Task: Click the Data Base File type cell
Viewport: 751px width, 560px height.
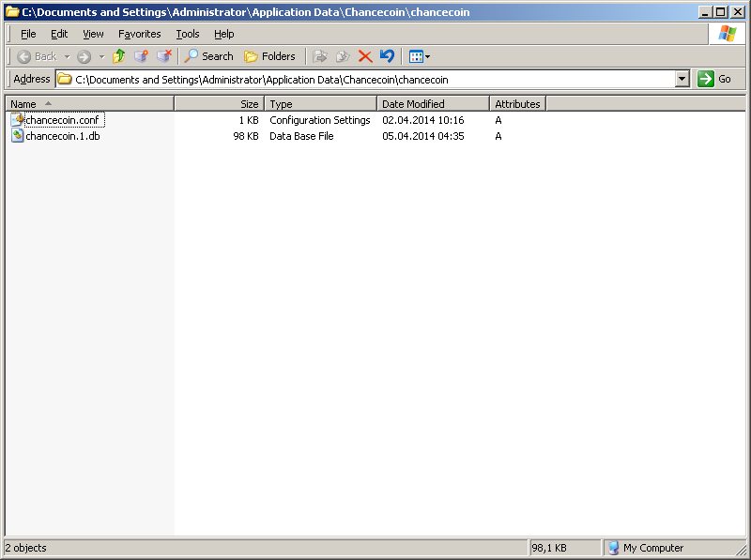Action: (x=301, y=136)
